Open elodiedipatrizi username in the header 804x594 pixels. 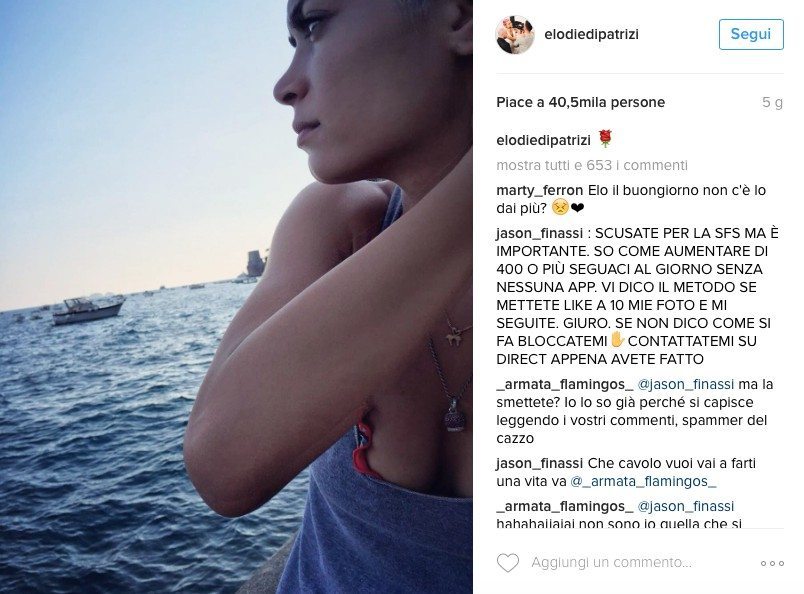click(x=591, y=34)
